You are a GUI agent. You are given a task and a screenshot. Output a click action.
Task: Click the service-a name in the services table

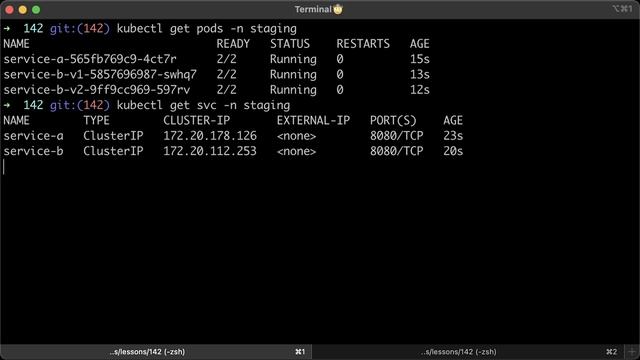33,136
